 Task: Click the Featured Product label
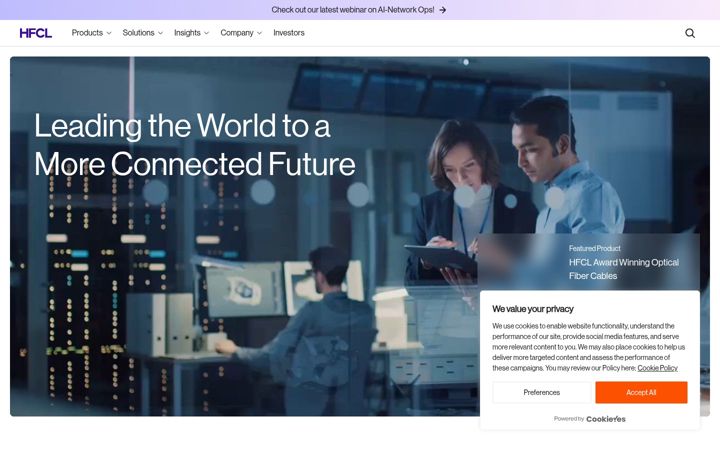point(595,248)
